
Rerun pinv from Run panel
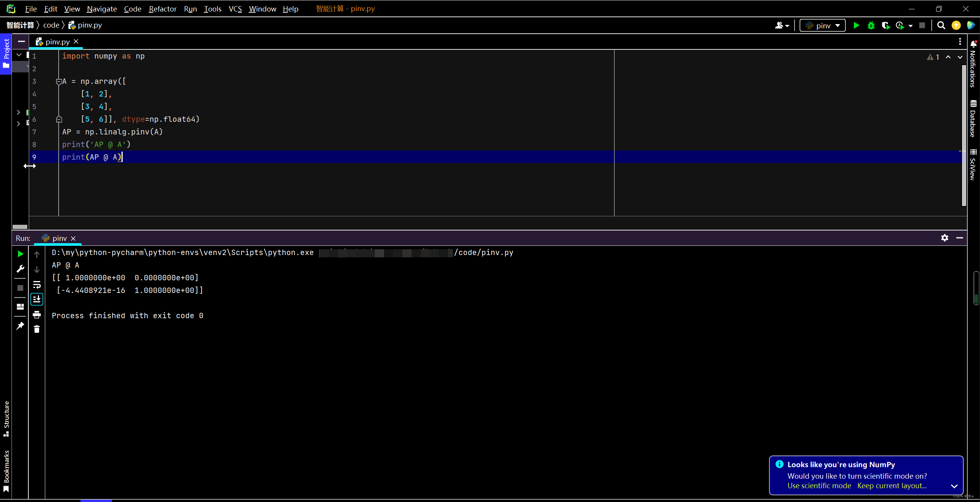(x=20, y=254)
